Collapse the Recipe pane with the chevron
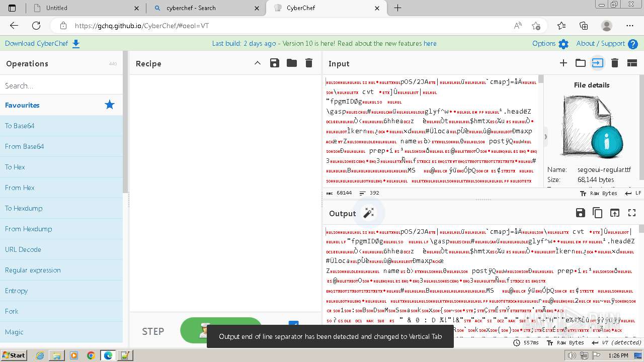Image resolution: width=644 pixels, height=362 pixels. pyautogui.click(x=258, y=63)
